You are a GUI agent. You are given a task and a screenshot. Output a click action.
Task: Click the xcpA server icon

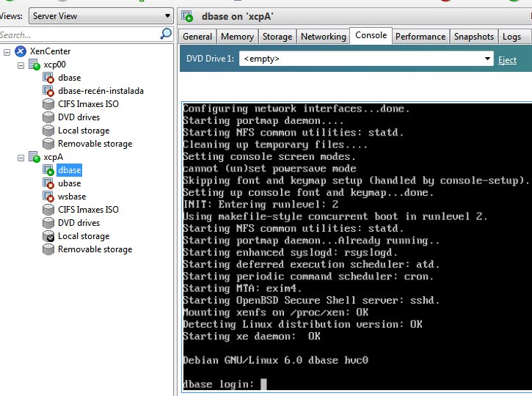34,157
